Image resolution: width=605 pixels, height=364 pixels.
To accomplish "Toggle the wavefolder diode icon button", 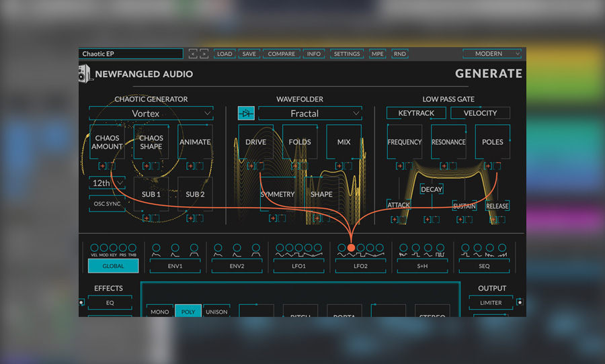I will pos(246,113).
